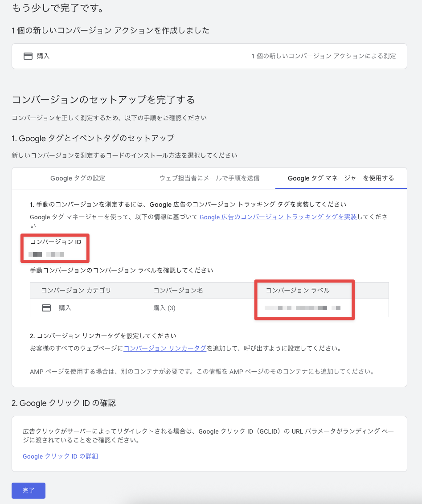This screenshot has width=422, height=504.
Task: Click the credit card icon in the table row
Action: (x=46, y=308)
